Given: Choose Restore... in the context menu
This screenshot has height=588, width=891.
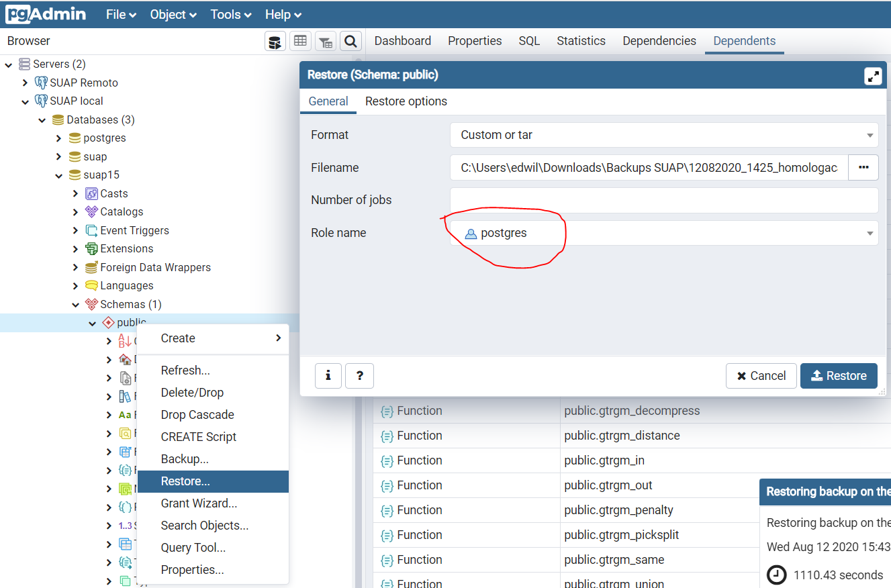Looking at the screenshot, I should (213, 481).
